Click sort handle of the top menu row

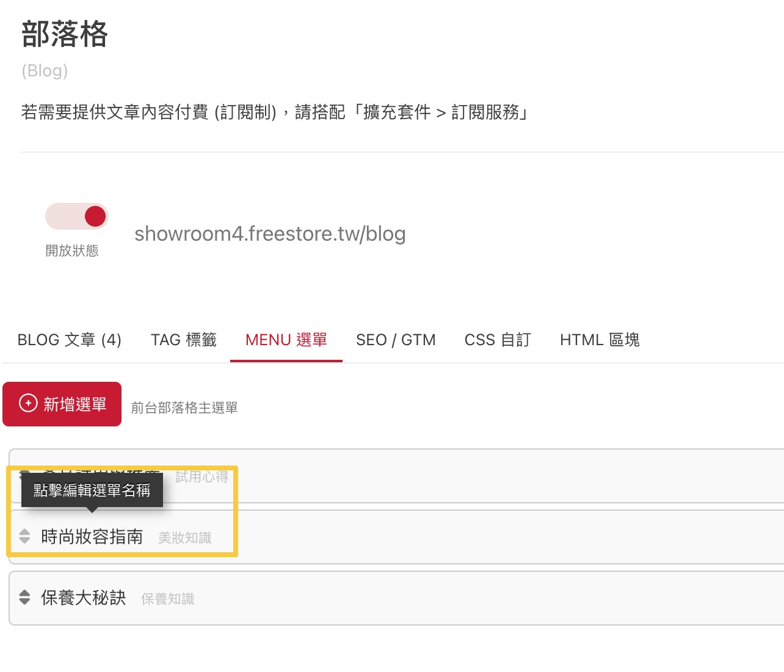24,473
